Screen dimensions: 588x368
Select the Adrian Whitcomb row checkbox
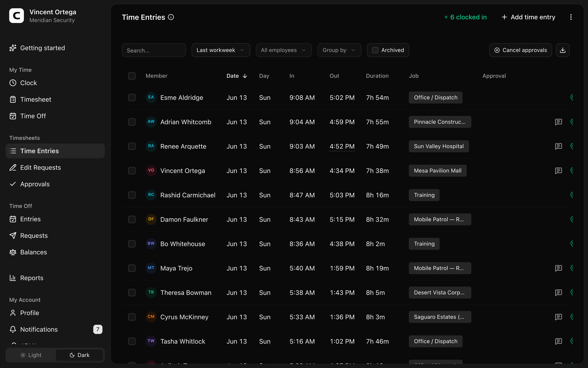[132, 122]
